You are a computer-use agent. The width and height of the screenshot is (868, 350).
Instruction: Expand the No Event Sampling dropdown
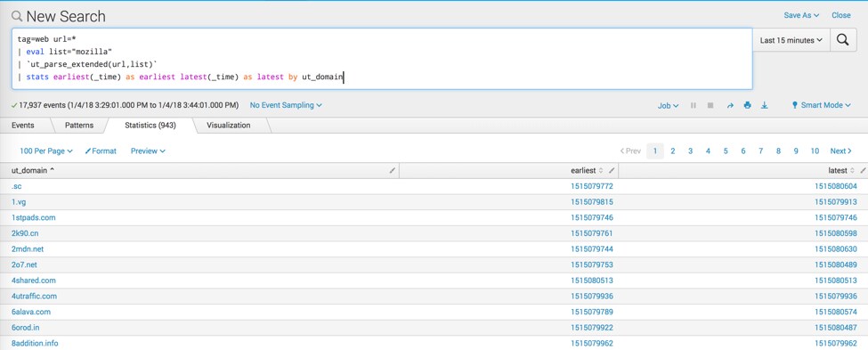[x=286, y=105]
